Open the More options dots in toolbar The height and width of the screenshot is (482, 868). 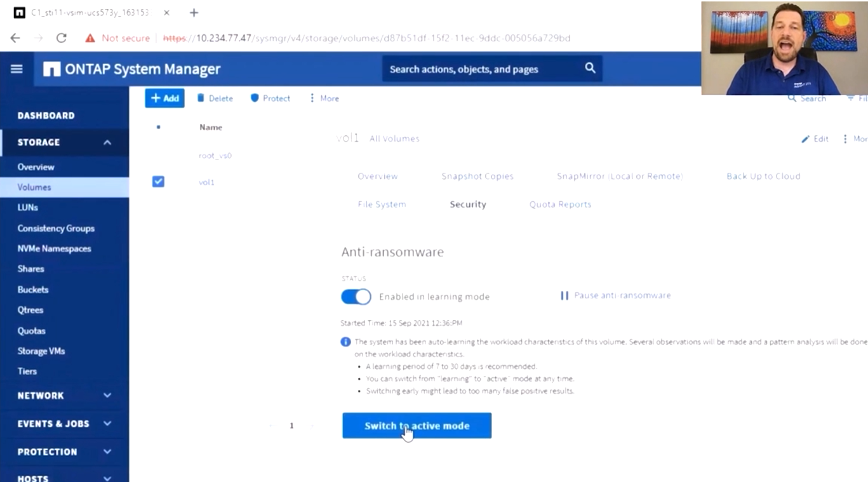pos(312,98)
